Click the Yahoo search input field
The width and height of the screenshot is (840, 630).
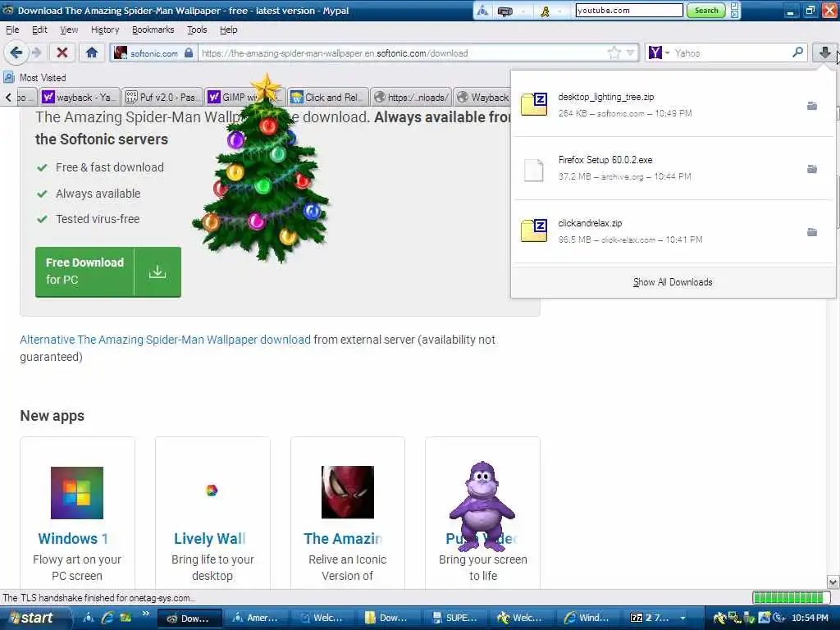[x=731, y=52]
